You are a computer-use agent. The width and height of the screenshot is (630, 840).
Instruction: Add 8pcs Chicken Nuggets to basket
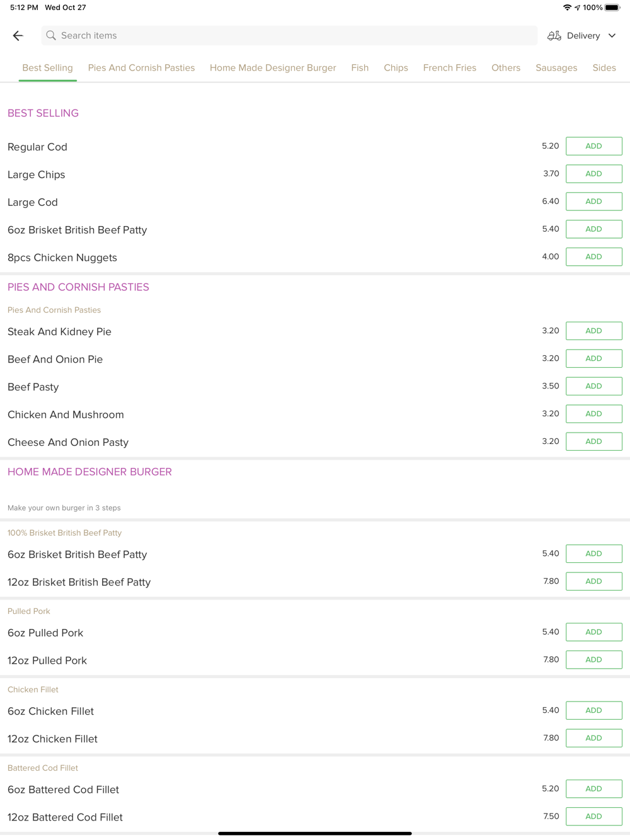(x=593, y=257)
